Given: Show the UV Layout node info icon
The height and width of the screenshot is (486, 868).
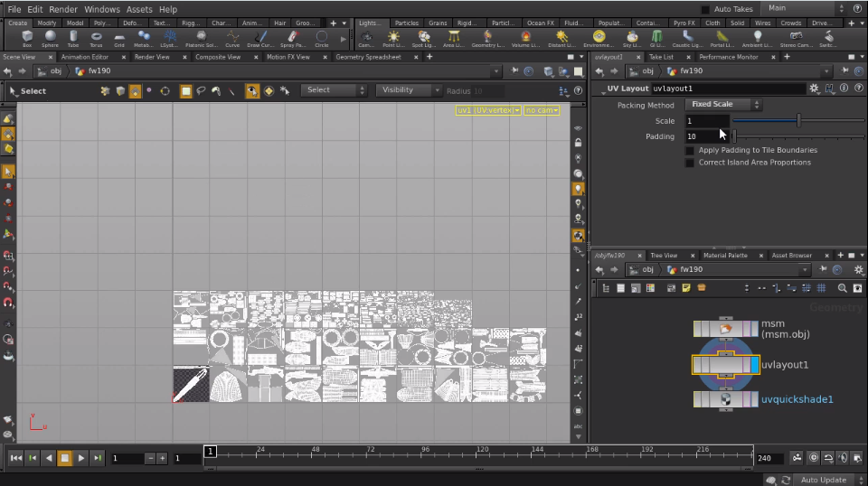Looking at the screenshot, I should [844, 89].
